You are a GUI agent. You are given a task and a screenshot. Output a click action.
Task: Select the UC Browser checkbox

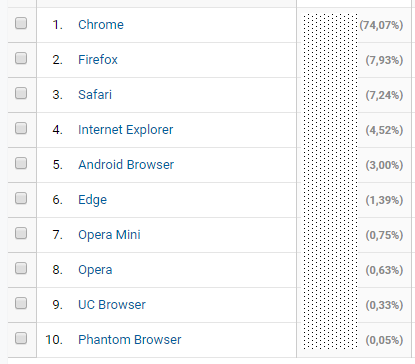click(21, 303)
